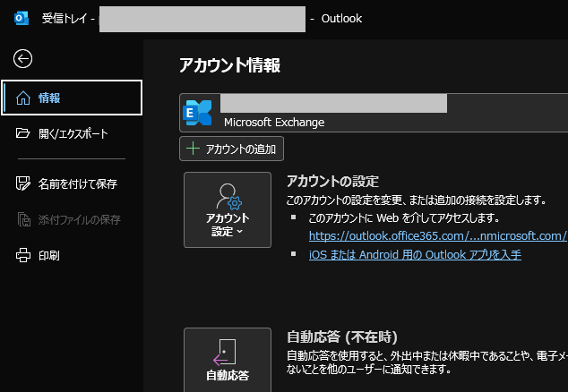Select 添付ファイルの保存 in the sidebar
Screen dimensions: 568x392
(72, 219)
